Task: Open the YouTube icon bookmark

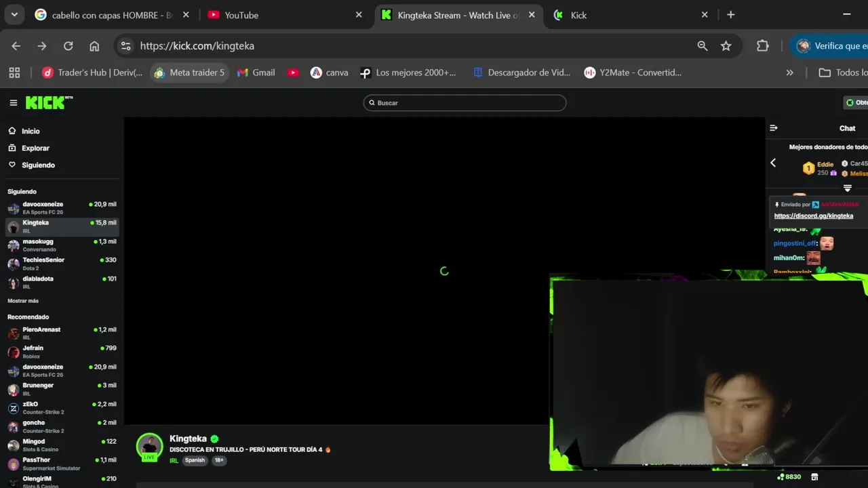Action: click(x=293, y=73)
